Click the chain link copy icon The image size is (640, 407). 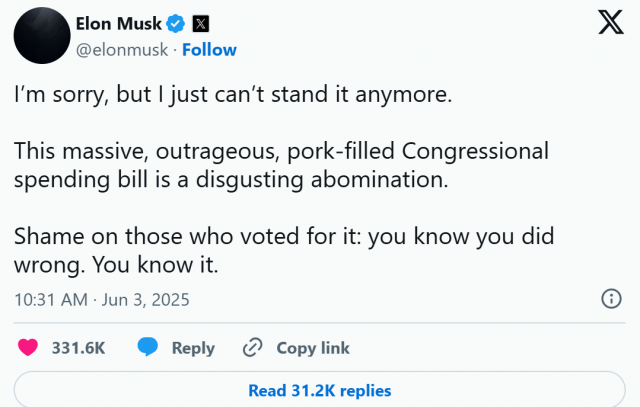tap(252, 347)
